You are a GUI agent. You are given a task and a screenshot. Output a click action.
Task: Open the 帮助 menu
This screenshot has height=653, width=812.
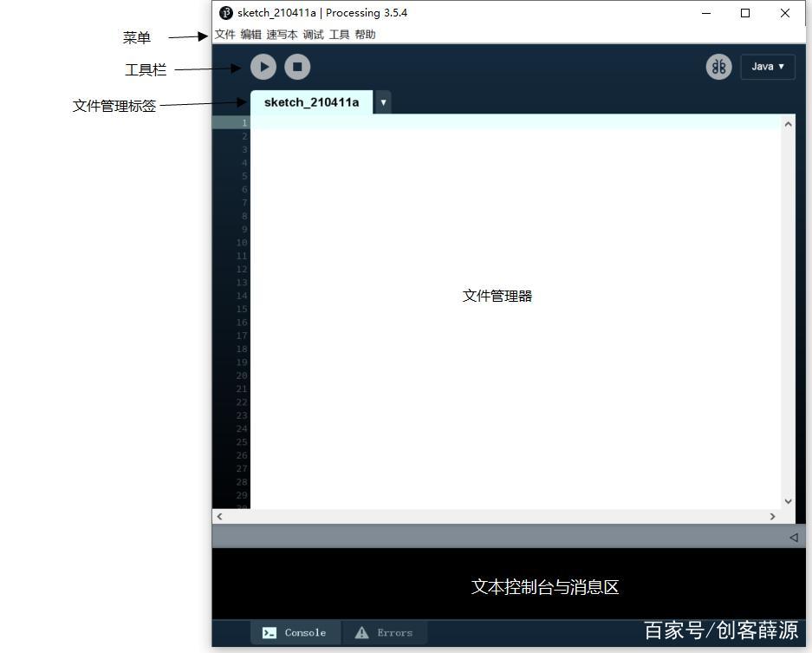pos(365,35)
